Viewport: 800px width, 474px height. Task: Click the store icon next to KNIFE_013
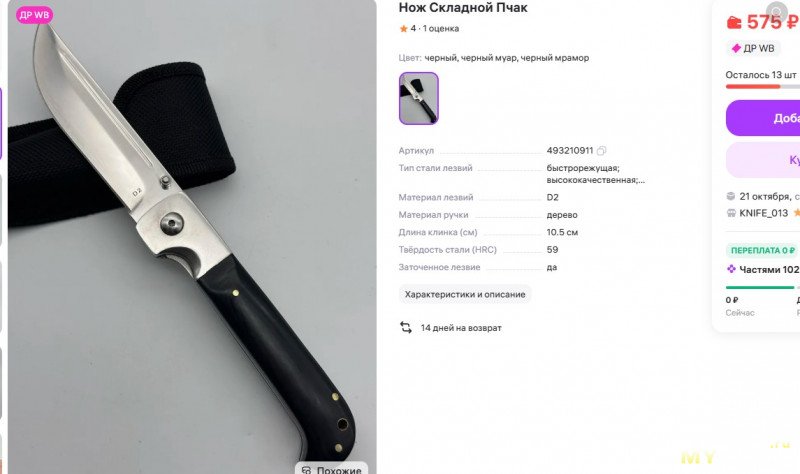[x=731, y=213]
